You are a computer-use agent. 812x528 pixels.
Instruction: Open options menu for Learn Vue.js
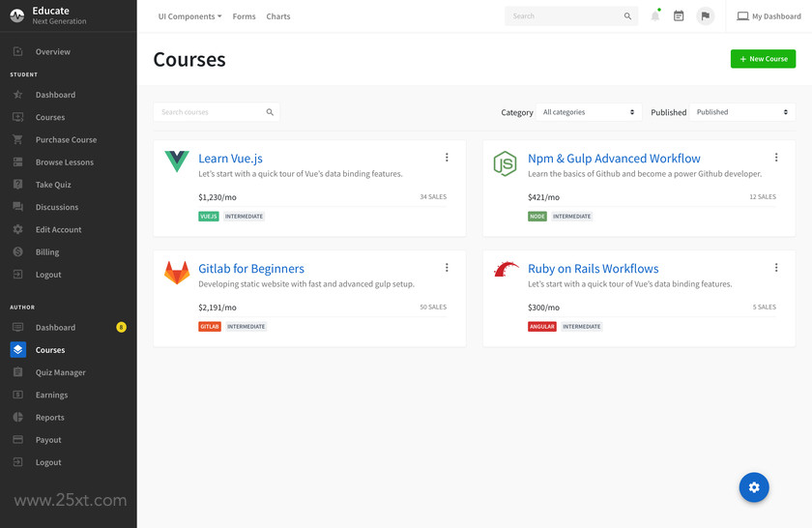point(447,158)
